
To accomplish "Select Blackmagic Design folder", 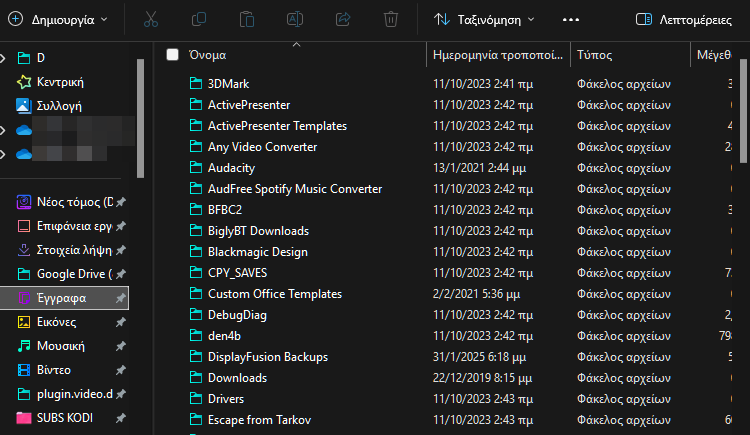I will tap(257, 252).
